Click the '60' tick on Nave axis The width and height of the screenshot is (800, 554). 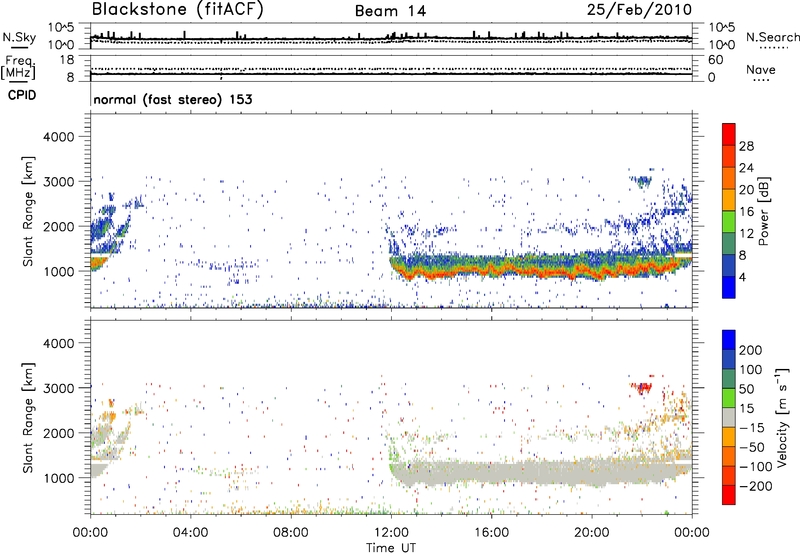(715, 60)
